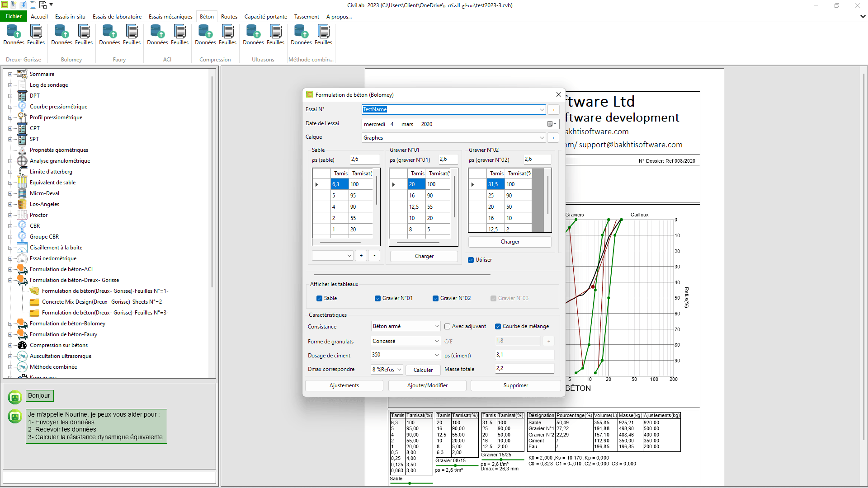Click plus button next to Essai N°

pos(553,109)
